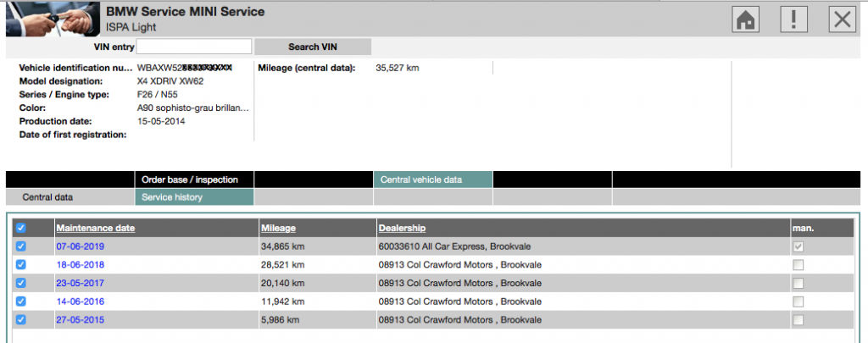This screenshot has width=868, height=343.
Task: Sort by Mileage column header
Action: pyautogui.click(x=278, y=228)
